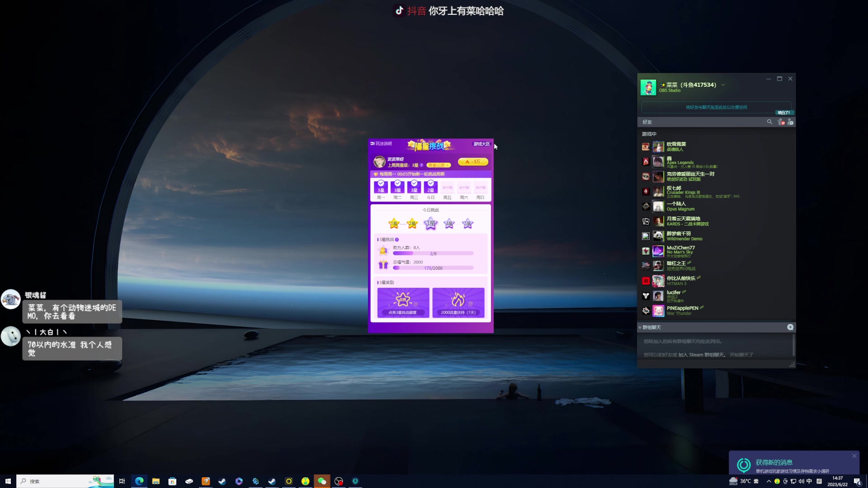The image size is (868, 488).
Task: Expand the status dropdown next to 菜菜 username
Action: pyautogui.click(x=723, y=85)
